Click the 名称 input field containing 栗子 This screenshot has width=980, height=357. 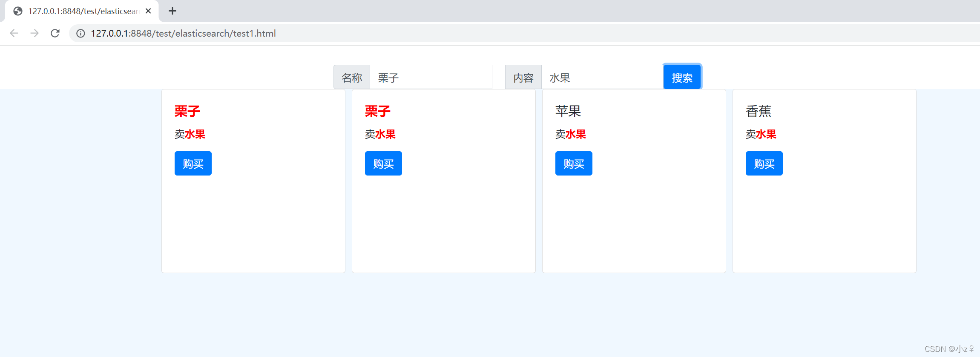[x=431, y=78]
